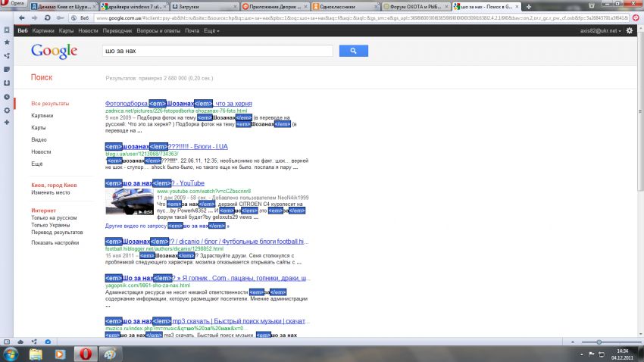Filter results by Видео in the left list

(39, 139)
